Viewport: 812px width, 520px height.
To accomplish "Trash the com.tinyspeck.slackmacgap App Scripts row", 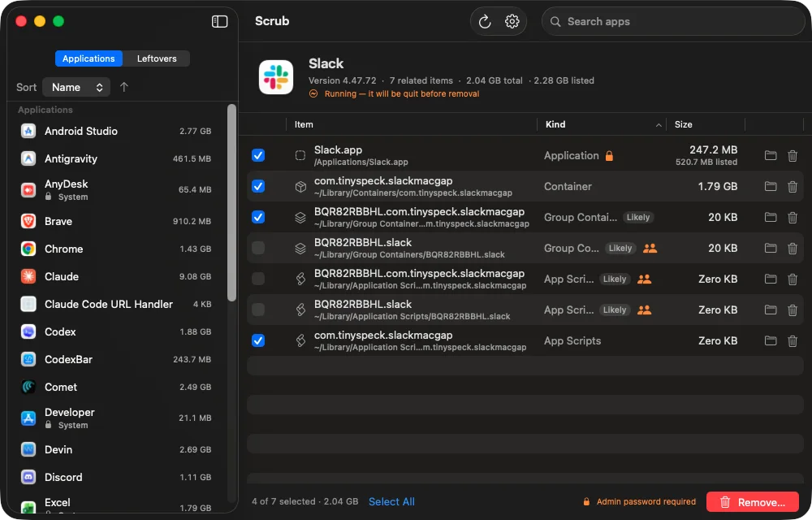I will [x=793, y=340].
